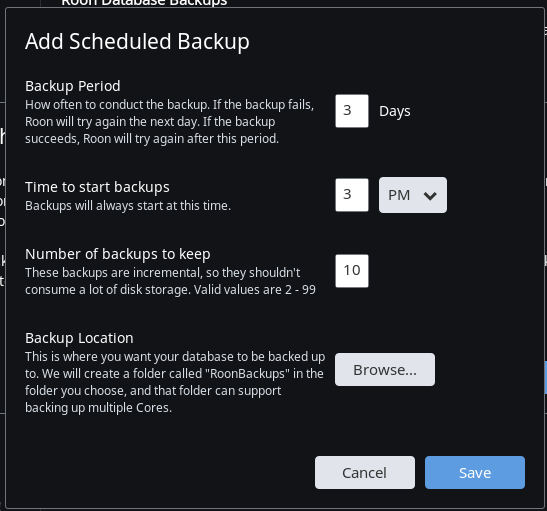
Task: Click the backup start hour input field
Action: click(x=352, y=195)
